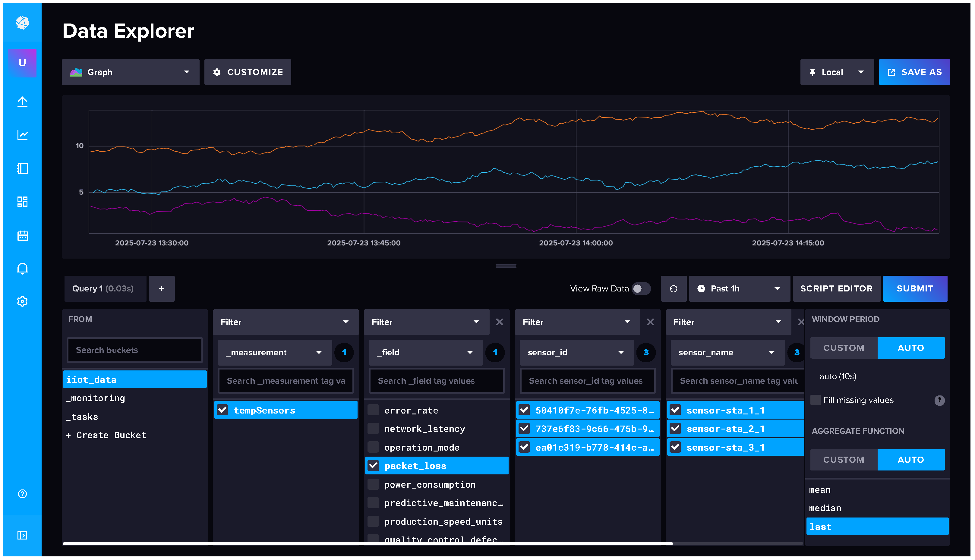Open Load Data upload icon in sidebar
Viewport: 975px width, 560px height.
pyautogui.click(x=22, y=102)
